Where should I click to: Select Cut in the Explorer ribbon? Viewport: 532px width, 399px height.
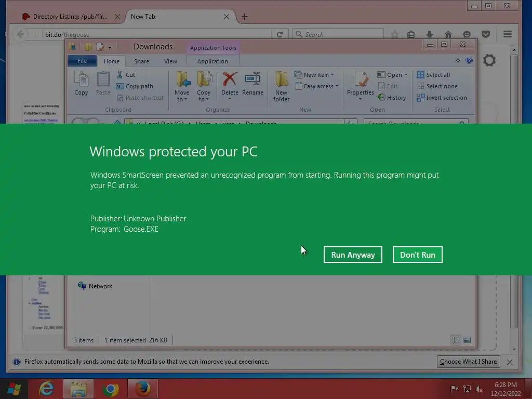(126, 75)
